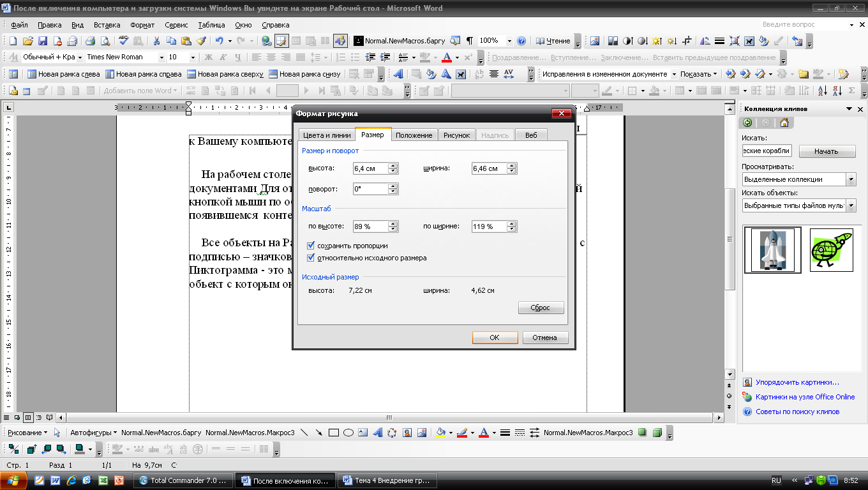Click the Format Painter brush icon
The image size is (868, 490).
pos(201,41)
